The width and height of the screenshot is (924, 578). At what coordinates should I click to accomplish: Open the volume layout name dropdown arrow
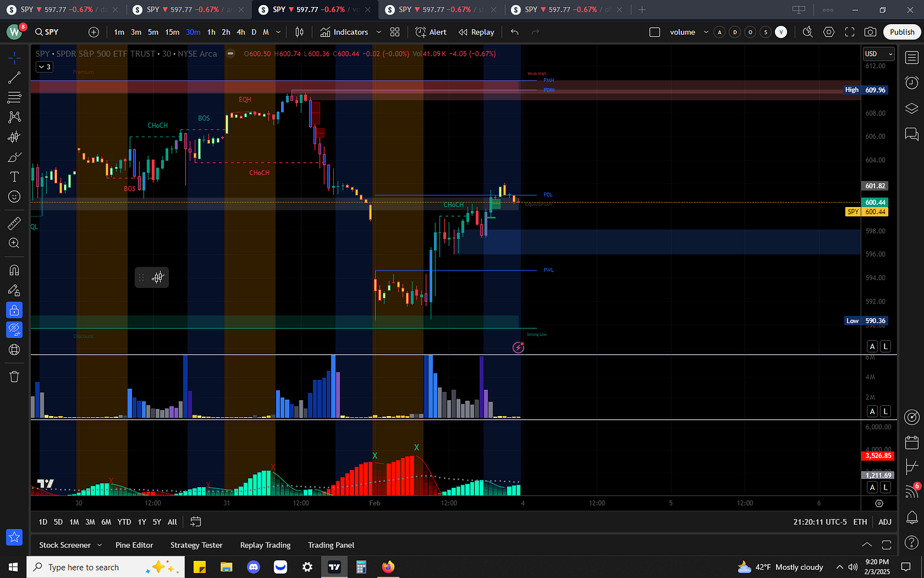coord(706,32)
